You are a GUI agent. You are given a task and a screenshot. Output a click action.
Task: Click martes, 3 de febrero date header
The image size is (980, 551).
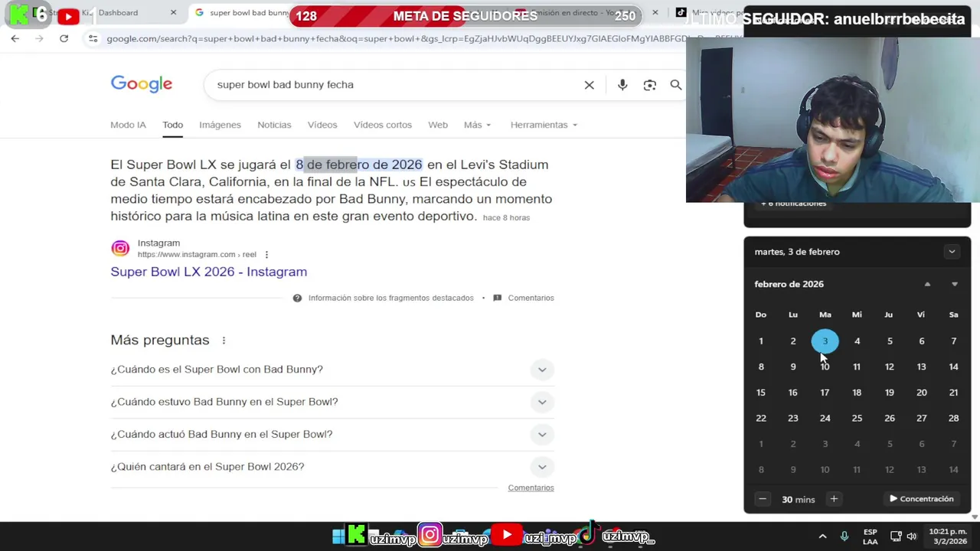coord(797,252)
